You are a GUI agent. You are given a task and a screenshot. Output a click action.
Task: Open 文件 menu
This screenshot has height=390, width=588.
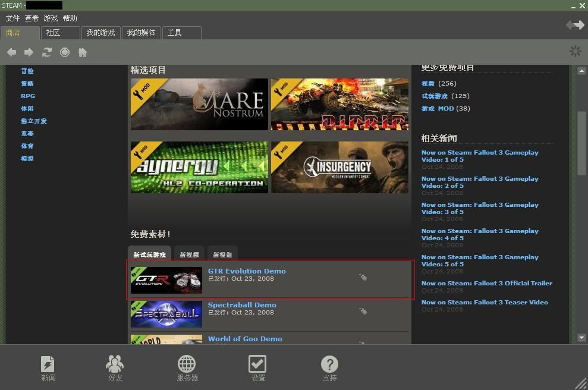12,18
